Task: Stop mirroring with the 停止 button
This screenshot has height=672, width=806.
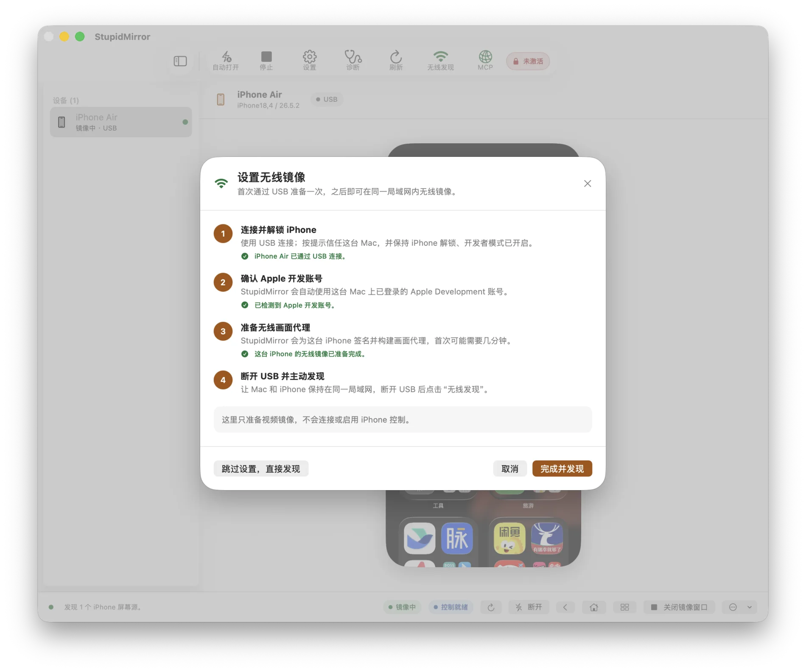Action: pyautogui.click(x=266, y=61)
